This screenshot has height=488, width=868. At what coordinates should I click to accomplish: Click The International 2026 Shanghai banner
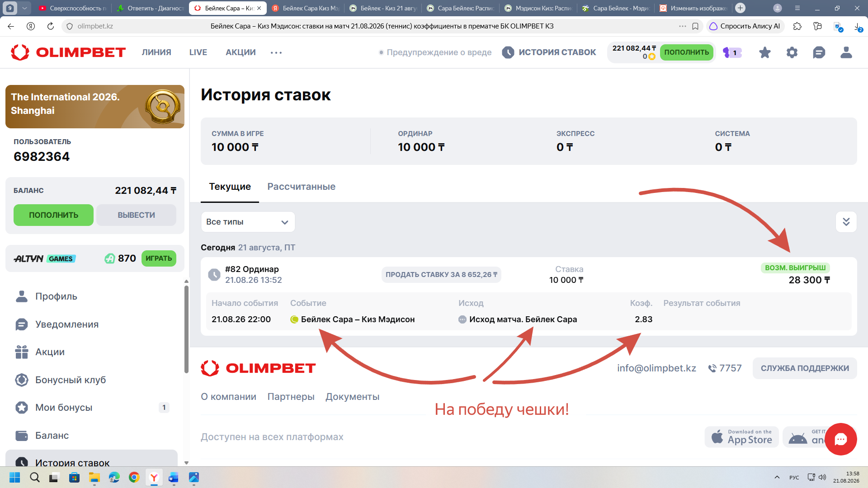(95, 107)
